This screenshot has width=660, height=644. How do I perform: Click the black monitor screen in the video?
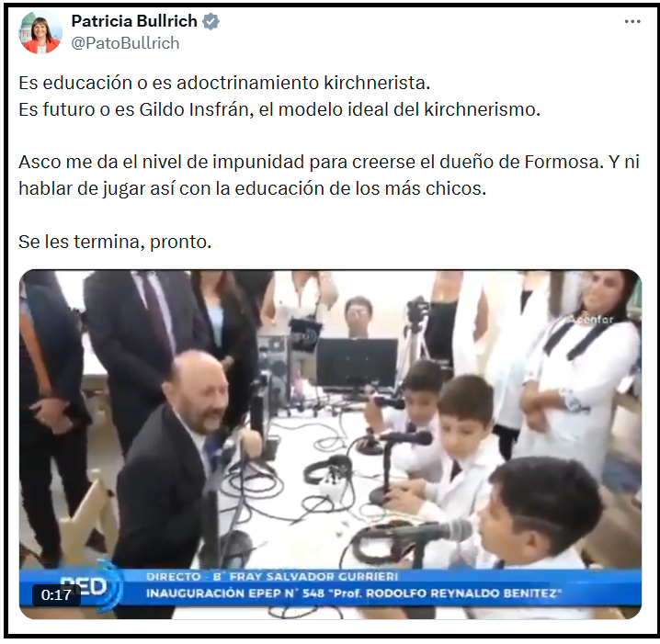[x=357, y=364]
